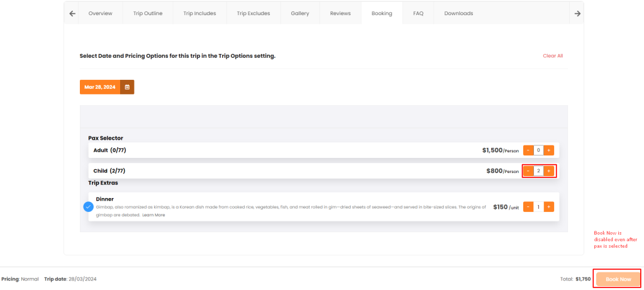
Task: Click the $800 per person price
Action: coord(502,171)
